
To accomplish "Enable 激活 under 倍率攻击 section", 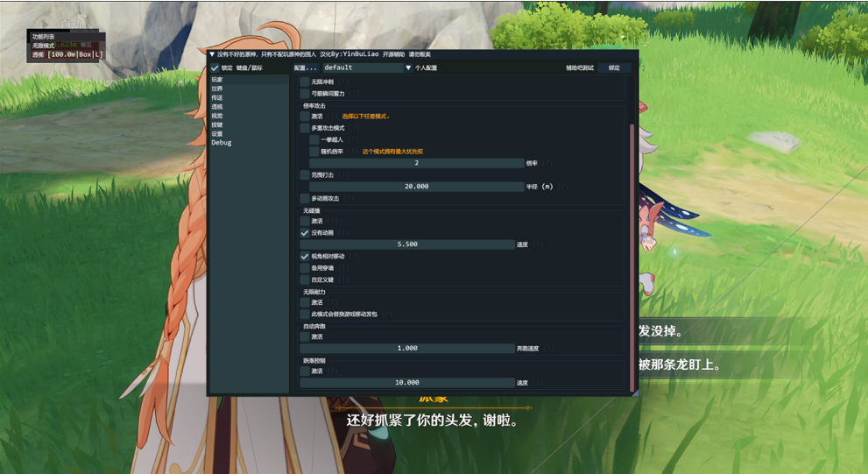I will [x=305, y=117].
